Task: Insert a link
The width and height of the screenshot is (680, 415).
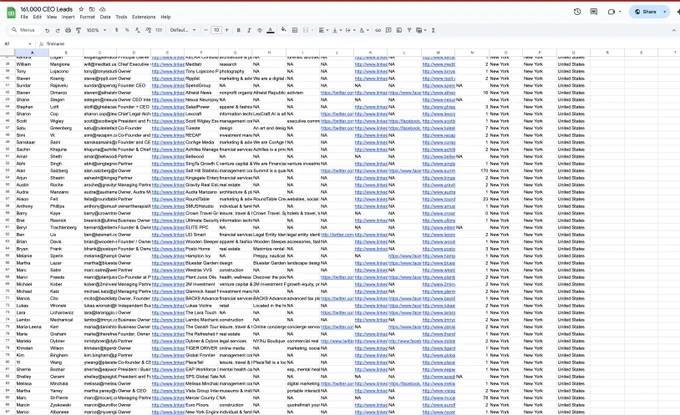Action: [378, 30]
